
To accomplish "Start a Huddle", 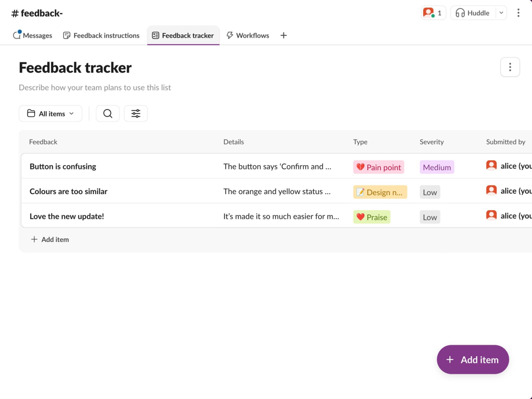I will (x=473, y=13).
